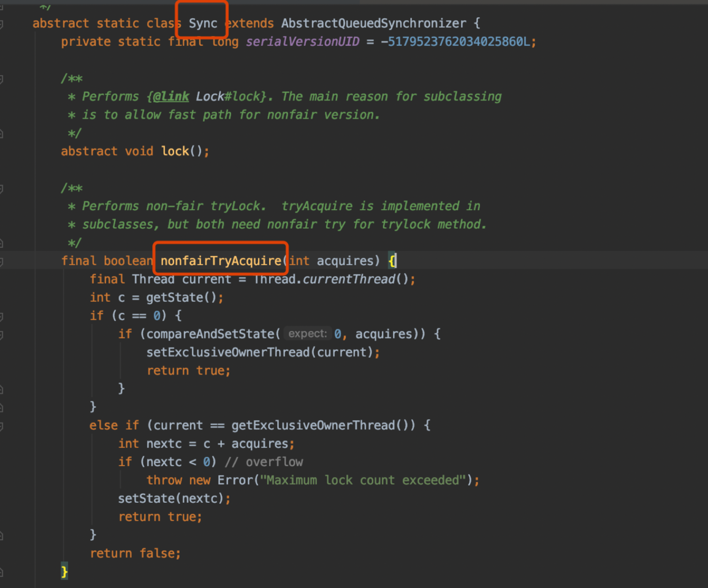Collapse the Sync class fold marker
Screen dimensions: 708x588
click(x=2, y=24)
